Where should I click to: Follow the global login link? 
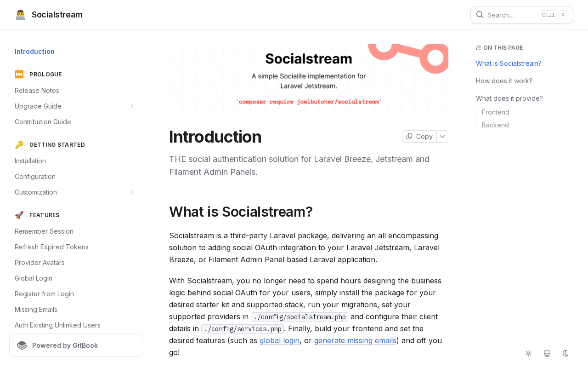coord(279,341)
